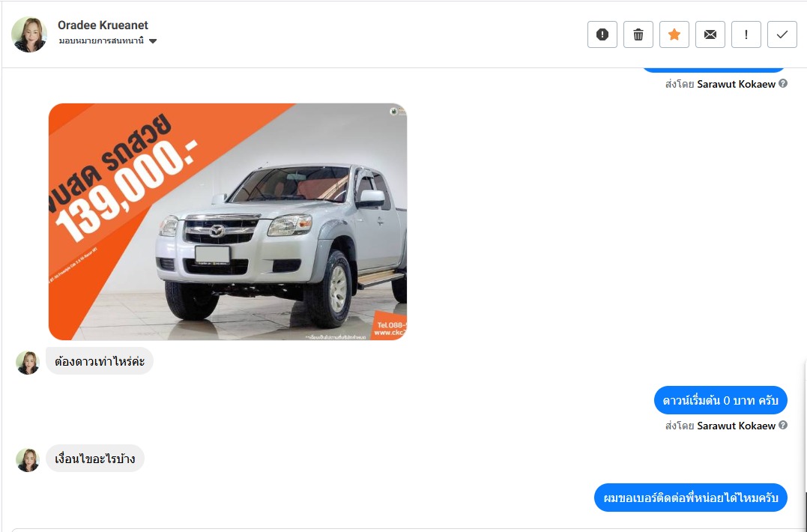Select the message เงื่อนไขอะไรบ้าง
807x532 pixels.
[x=95, y=459]
